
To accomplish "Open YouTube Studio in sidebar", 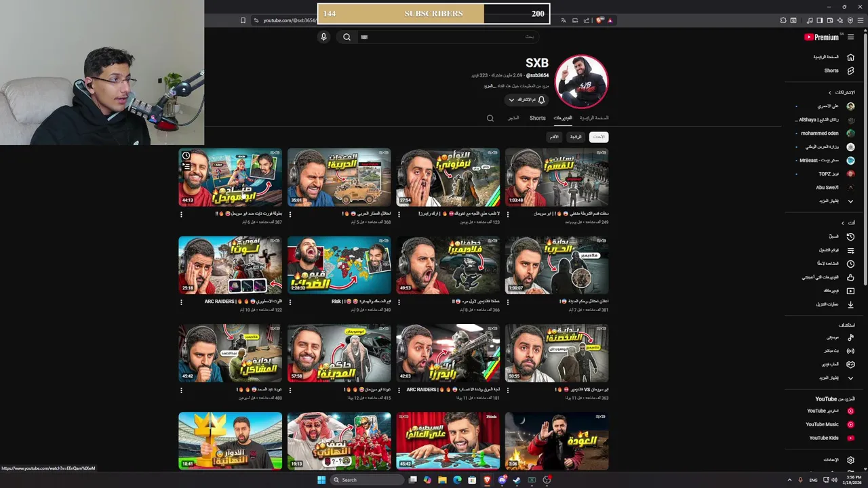I will (829, 411).
